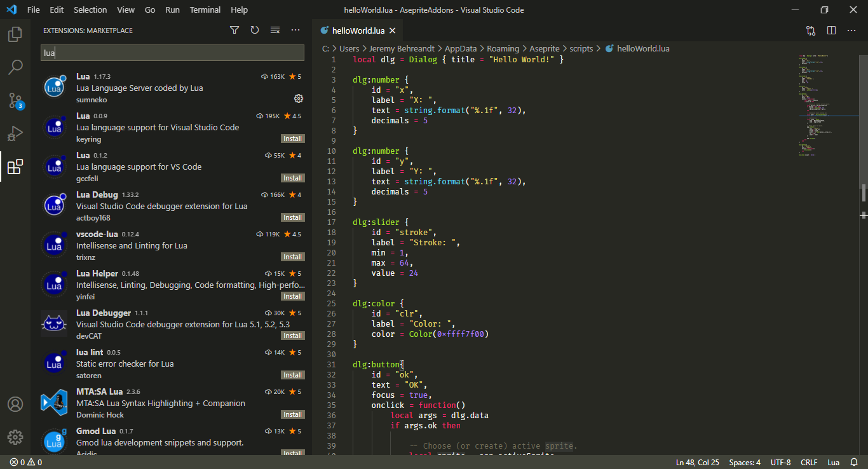Select the sumneko Lua extension icon
This screenshot has height=469, width=868.
pos(54,88)
